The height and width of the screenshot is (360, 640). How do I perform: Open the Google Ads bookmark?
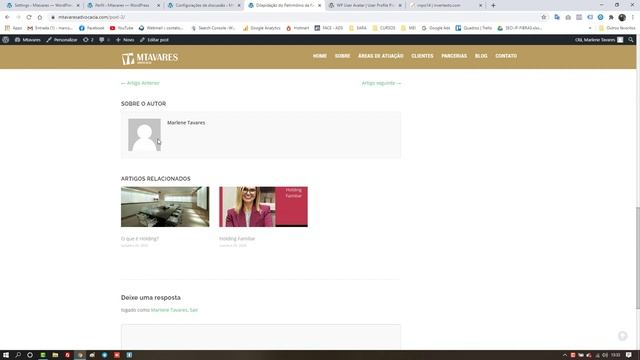(x=436, y=28)
